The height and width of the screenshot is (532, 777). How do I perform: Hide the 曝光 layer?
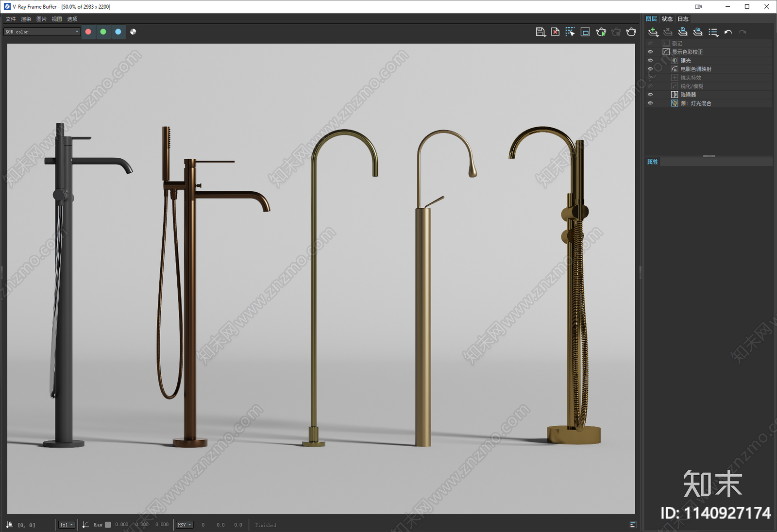tap(650, 61)
